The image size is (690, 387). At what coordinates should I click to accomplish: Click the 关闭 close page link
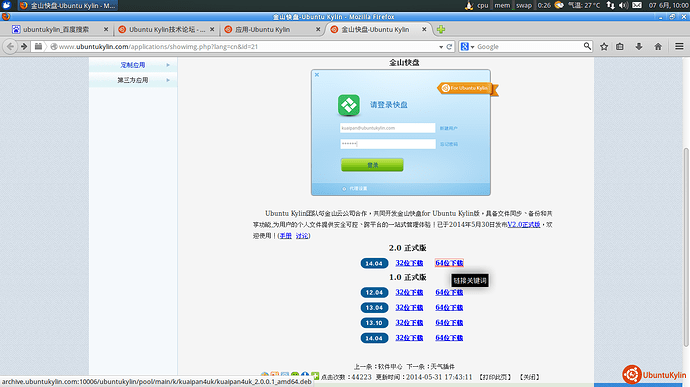pyautogui.click(x=529, y=377)
